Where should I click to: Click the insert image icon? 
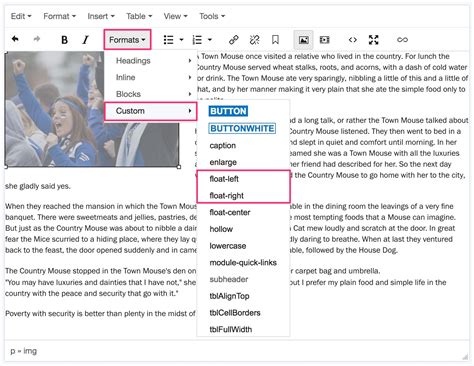[303, 40]
